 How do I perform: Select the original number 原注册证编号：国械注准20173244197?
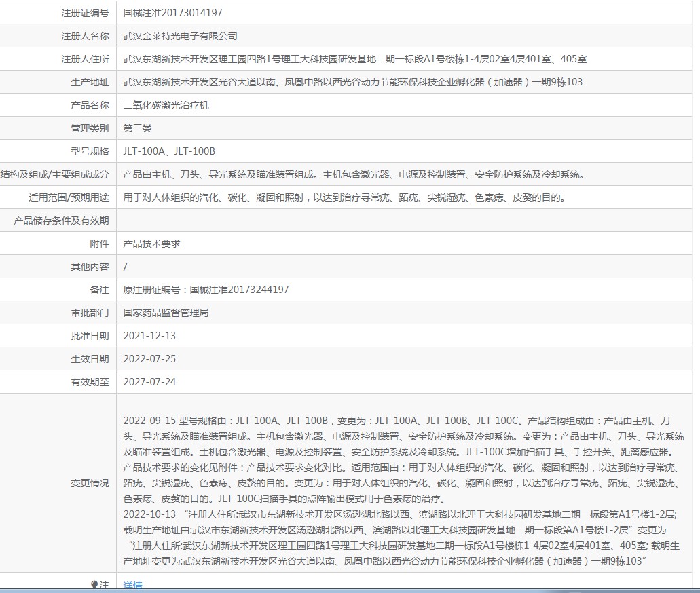[x=206, y=290]
